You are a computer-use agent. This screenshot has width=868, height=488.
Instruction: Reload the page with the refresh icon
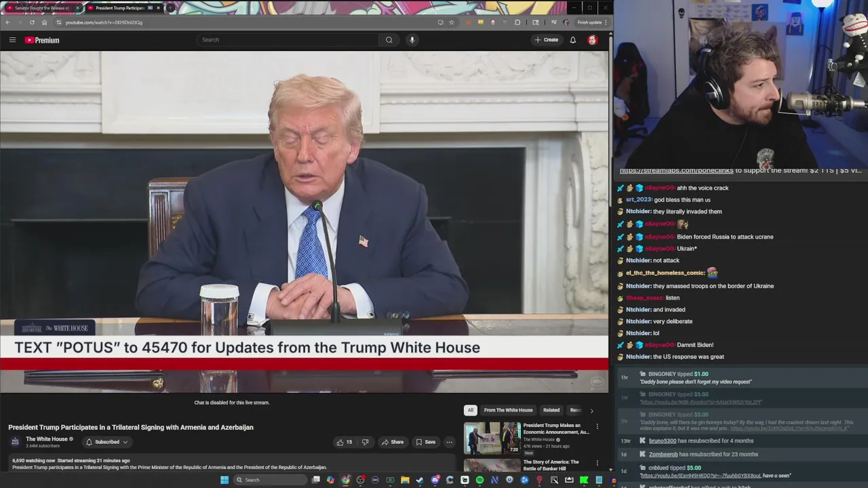32,22
